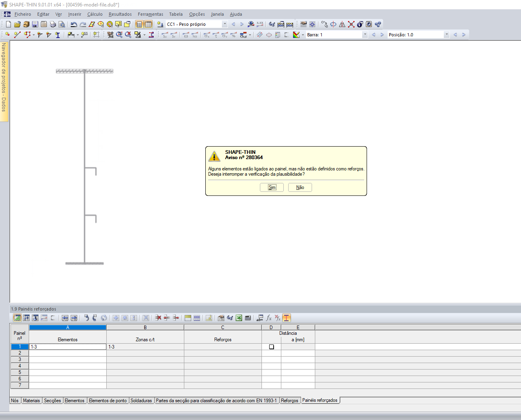This screenshot has height=420, width=521.
Task: Toggle the distance checkbox in panel row 1
Action: click(x=272, y=347)
